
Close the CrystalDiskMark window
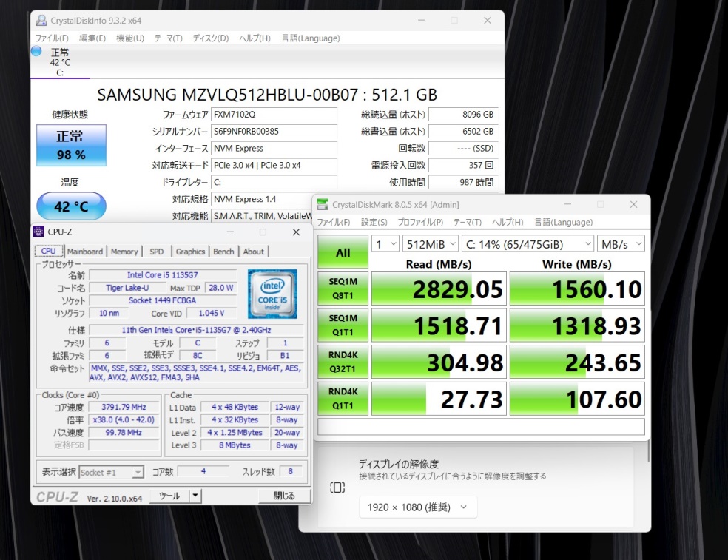633,204
